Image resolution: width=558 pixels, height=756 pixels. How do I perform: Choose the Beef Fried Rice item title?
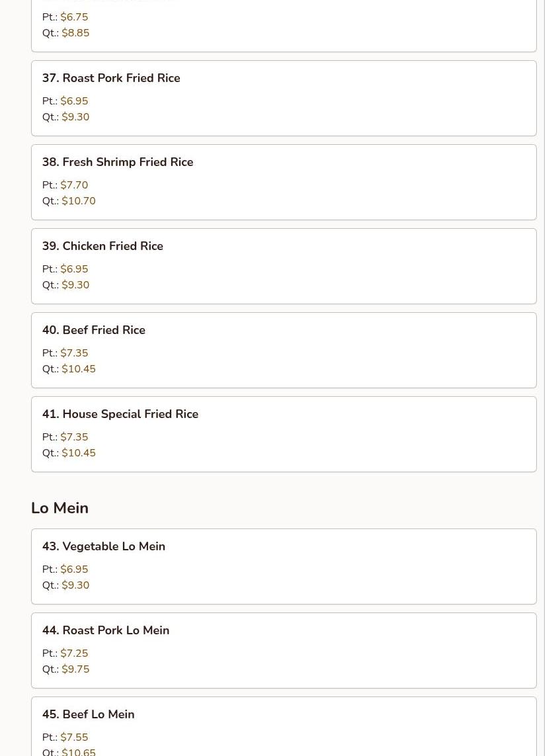click(x=94, y=330)
